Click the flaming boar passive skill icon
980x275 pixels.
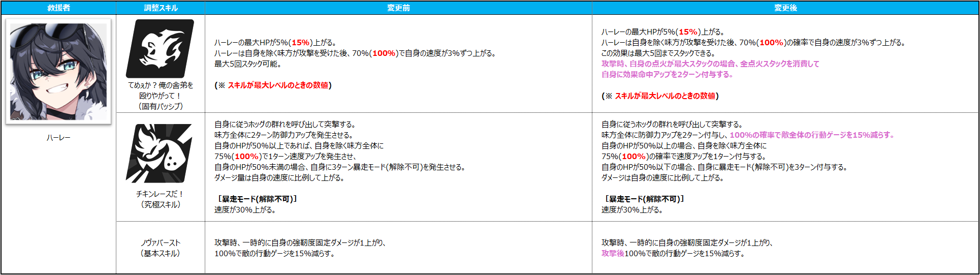pos(160,48)
